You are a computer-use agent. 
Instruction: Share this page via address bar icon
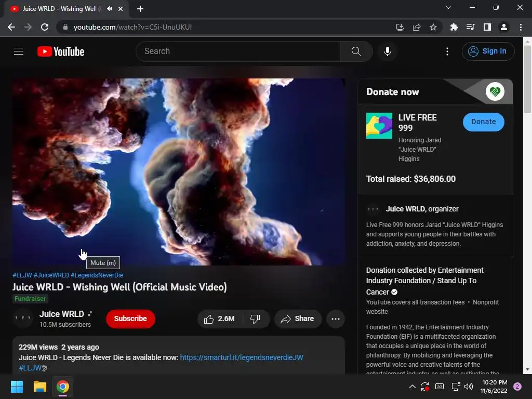[416, 27]
